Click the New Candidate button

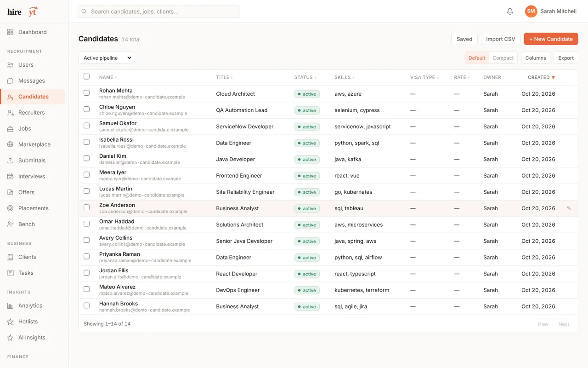[x=551, y=39]
